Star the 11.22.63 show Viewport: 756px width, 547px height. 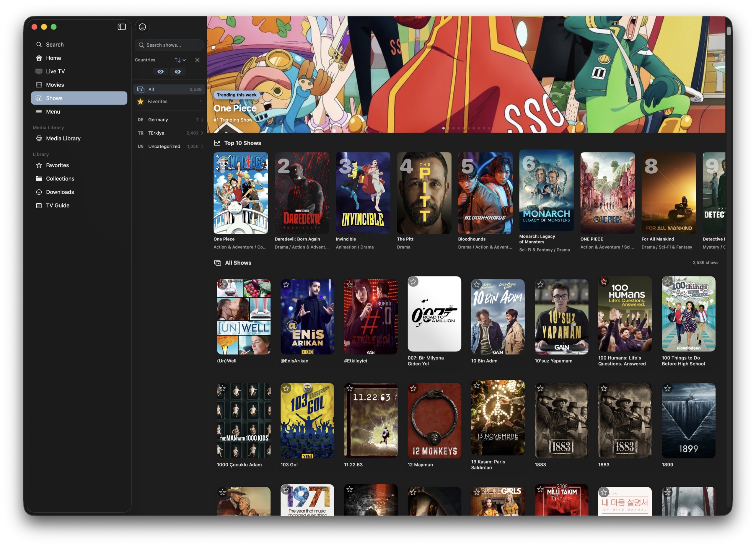[x=349, y=388]
